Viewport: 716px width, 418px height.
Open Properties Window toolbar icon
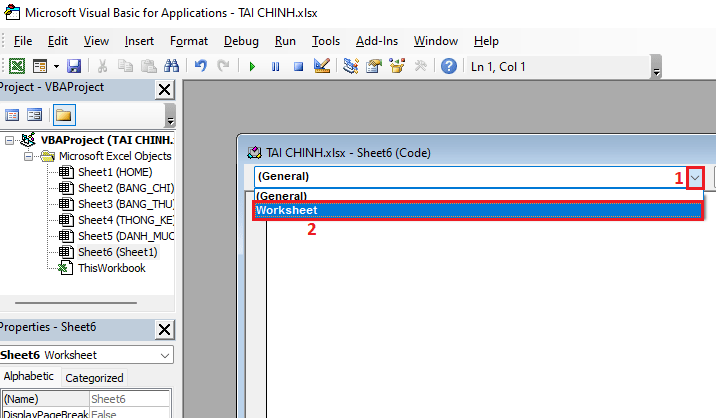[374, 66]
